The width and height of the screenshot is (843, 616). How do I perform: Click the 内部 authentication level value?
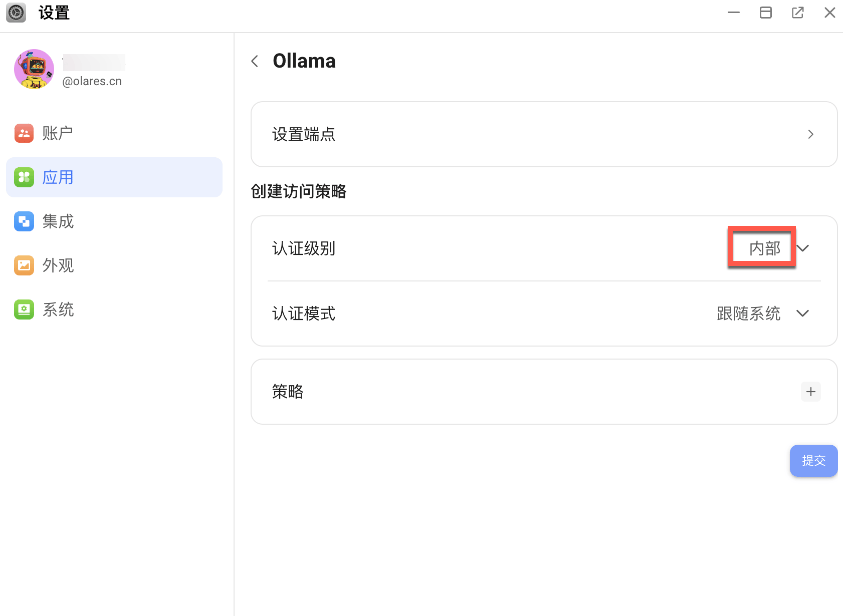click(764, 248)
